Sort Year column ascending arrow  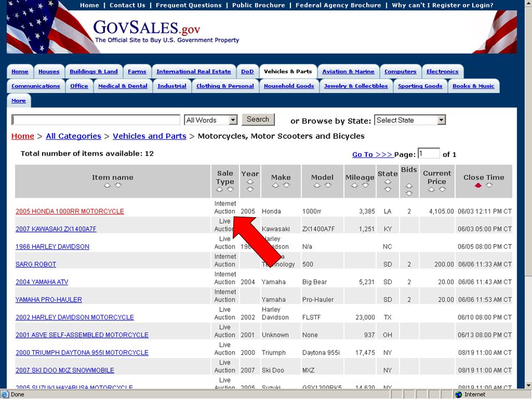click(250, 182)
